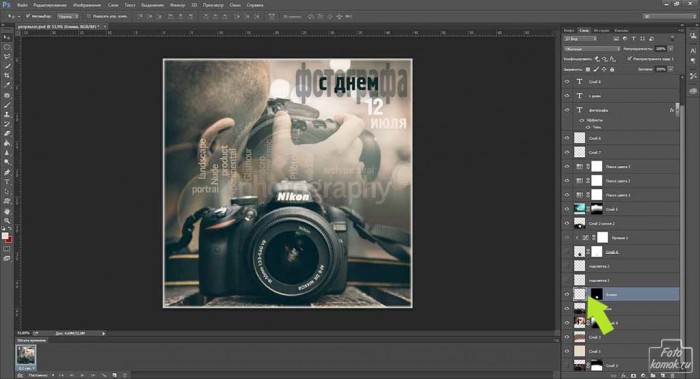Toggle Show transform controls checkbox

point(88,16)
